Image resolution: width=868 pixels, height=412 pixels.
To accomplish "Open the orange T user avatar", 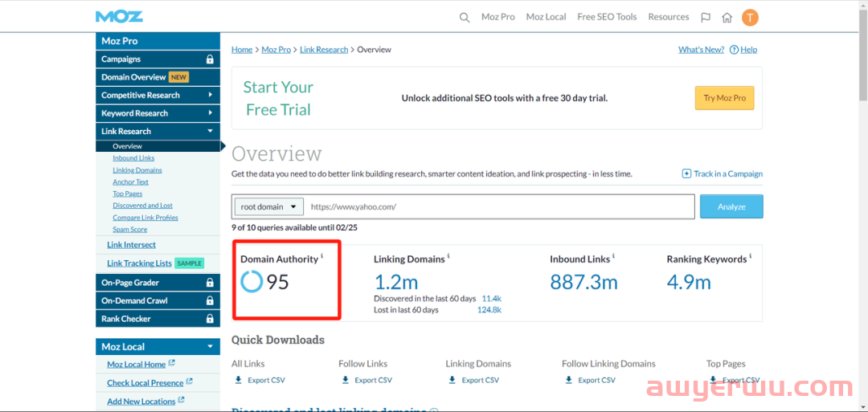I will [750, 17].
